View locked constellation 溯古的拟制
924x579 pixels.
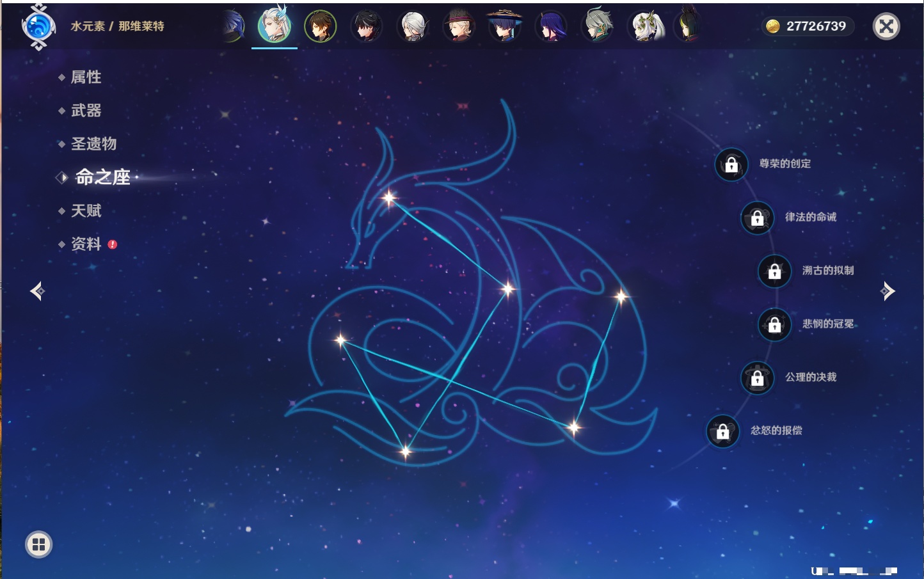775,271
